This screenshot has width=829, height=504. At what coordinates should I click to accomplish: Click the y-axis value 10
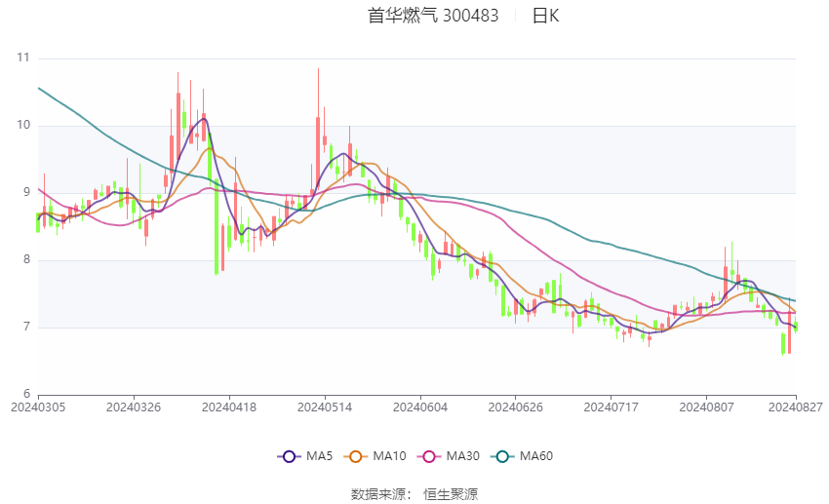(23, 125)
